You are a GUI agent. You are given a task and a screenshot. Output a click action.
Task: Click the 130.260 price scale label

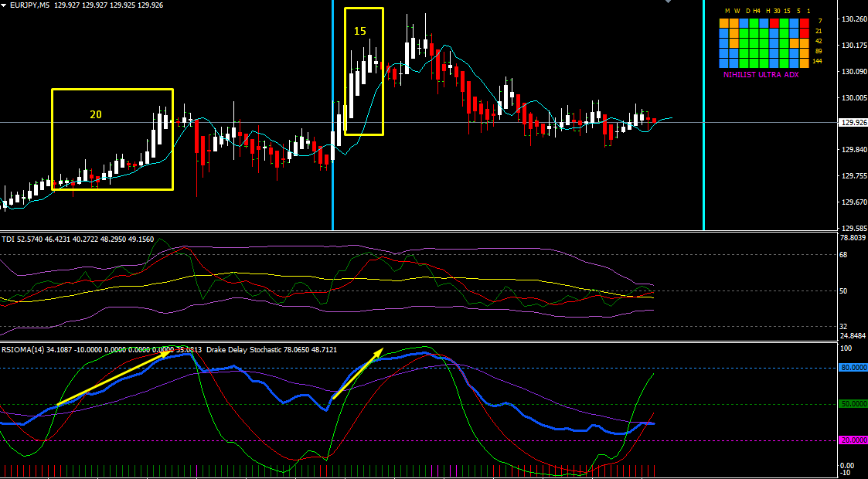854,19
